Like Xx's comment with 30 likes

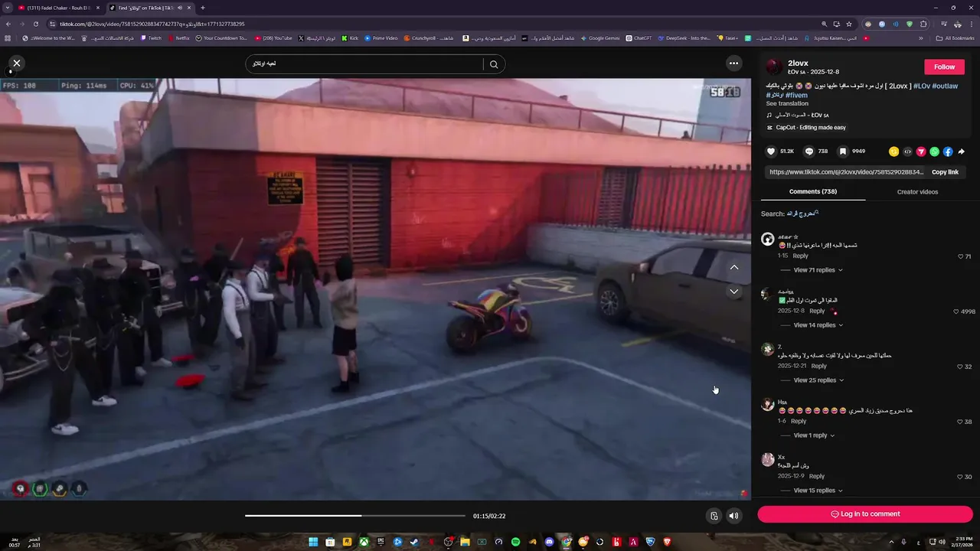[x=960, y=477]
